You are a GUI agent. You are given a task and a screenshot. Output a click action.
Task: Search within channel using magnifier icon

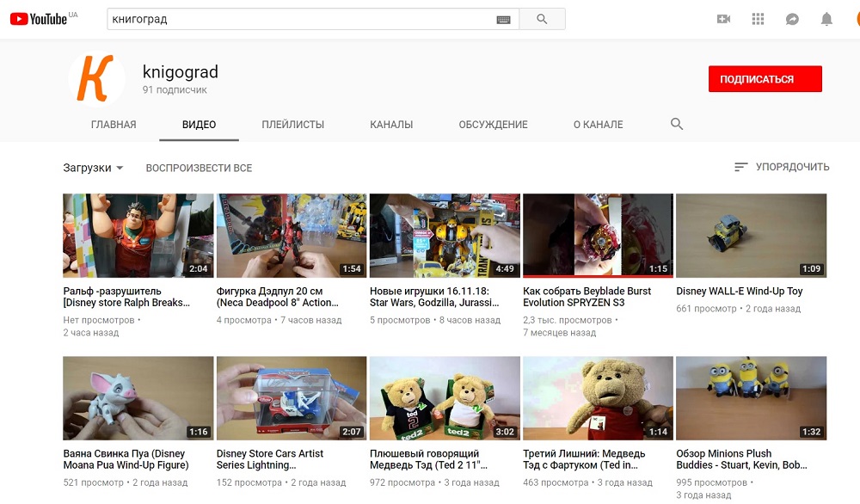pyautogui.click(x=676, y=124)
